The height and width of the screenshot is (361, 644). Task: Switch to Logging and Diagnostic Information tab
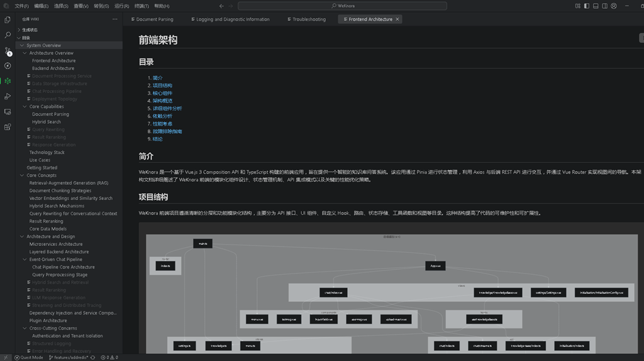click(230, 19)
